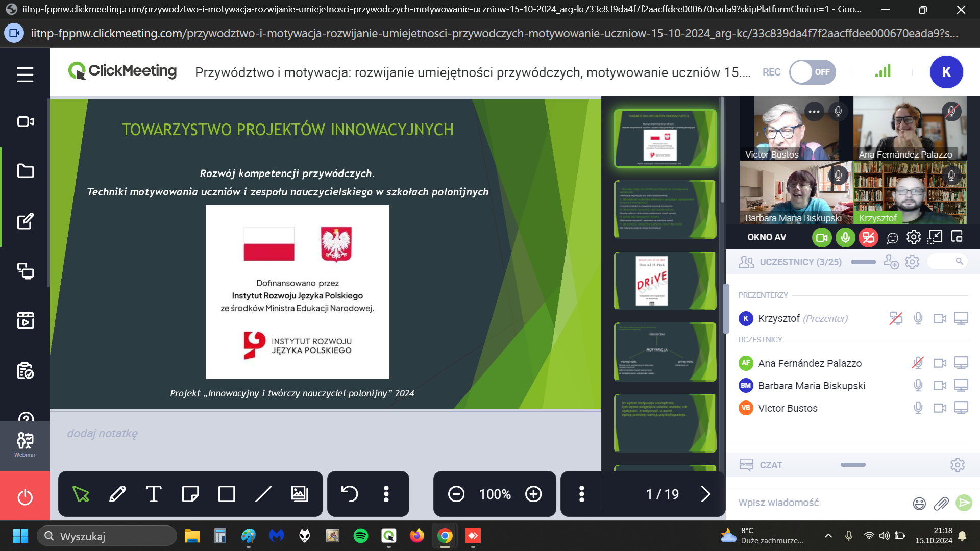Viewport: 980px width, 551px height.
Task: Click the attach file paperclip icon
Action: tap(941, 504)
